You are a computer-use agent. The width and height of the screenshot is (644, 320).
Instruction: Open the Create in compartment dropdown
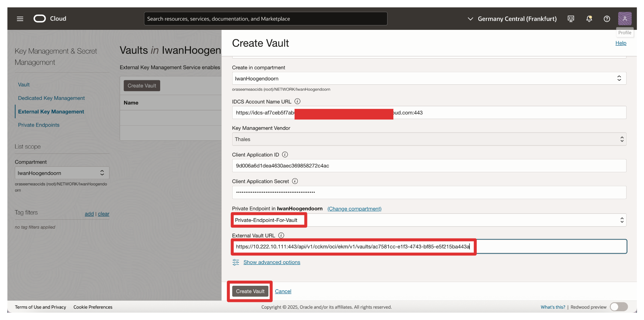(x=429, y=79)
